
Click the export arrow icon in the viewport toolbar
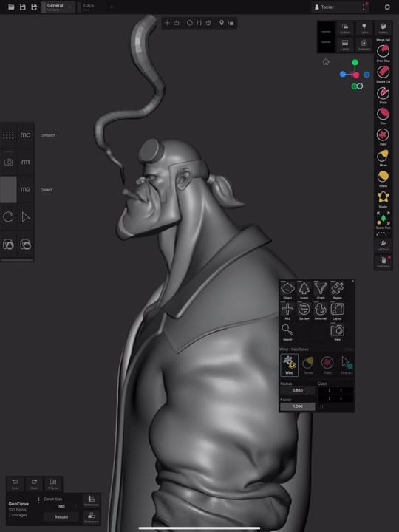(177, 23)
